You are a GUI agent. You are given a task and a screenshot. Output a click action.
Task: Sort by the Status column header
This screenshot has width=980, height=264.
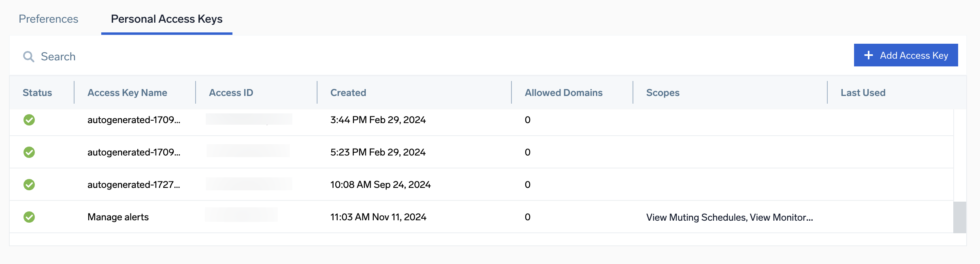pyautogui.click(x=37, y=93)
